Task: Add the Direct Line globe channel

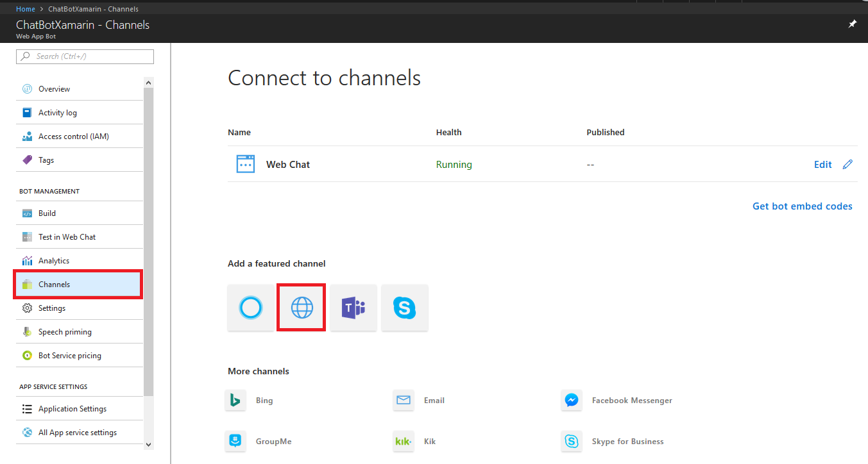Action: (302, 308)
